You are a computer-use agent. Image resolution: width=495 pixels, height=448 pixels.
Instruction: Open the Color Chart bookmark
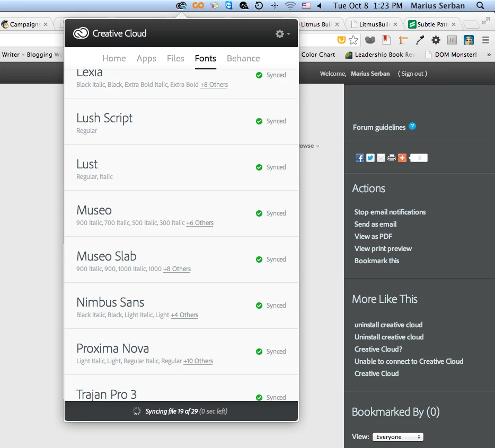coord(318,55)
